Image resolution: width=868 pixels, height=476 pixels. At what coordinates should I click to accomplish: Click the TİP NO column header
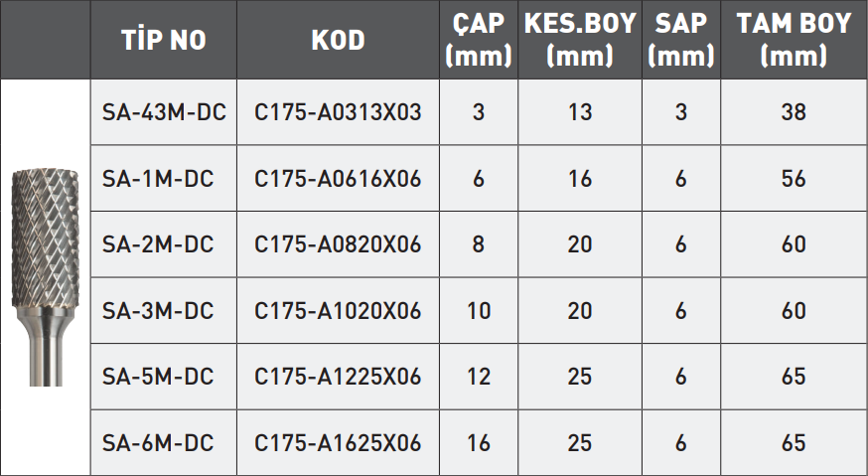164,41
